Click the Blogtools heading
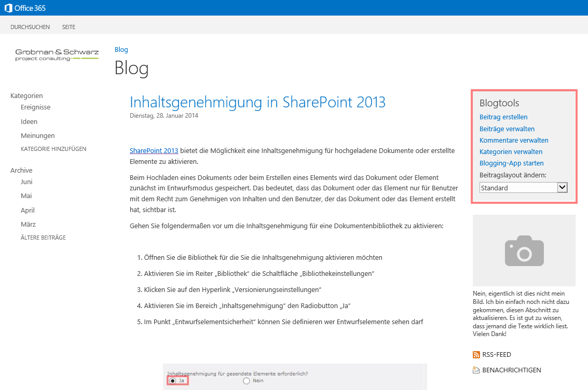 click(499, 103)
